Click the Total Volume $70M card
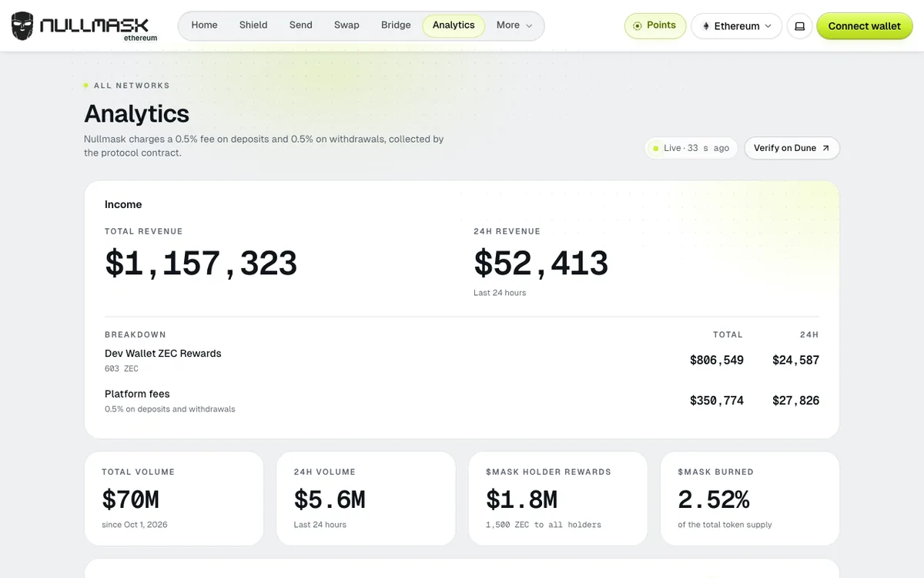 pyautogui.click(x=174, y=499)
